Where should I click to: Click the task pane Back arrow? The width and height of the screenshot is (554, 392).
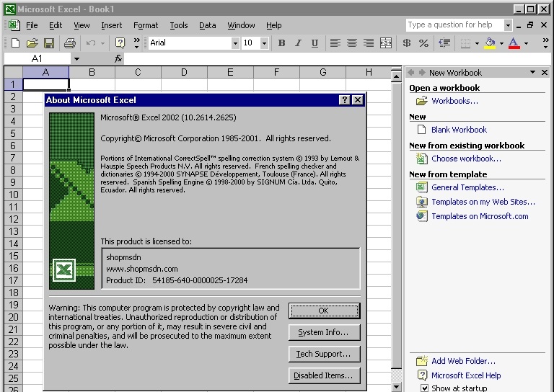click(410, 72)
